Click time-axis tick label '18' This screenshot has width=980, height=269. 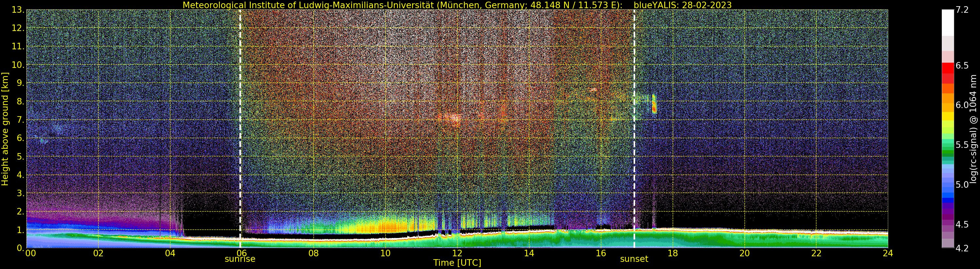673,253
